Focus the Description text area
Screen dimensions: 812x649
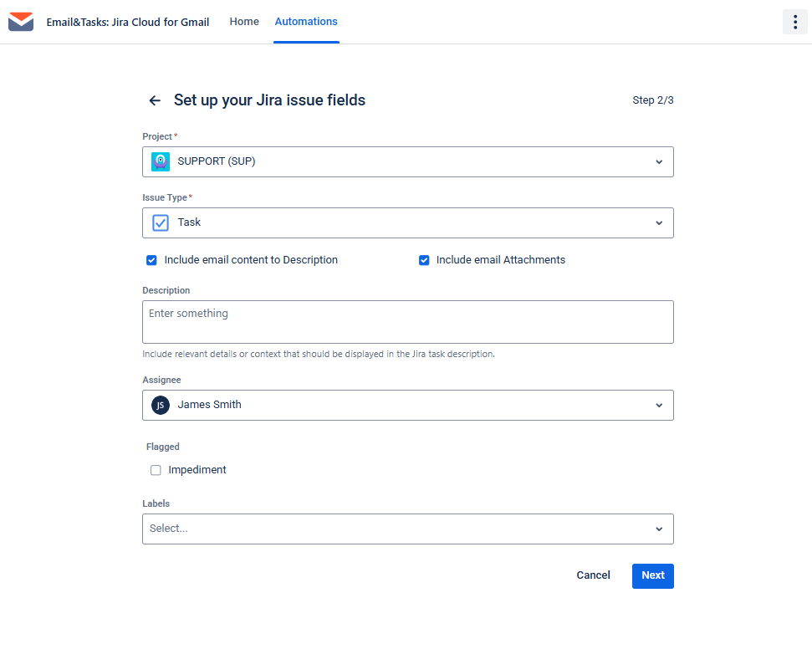407,322
